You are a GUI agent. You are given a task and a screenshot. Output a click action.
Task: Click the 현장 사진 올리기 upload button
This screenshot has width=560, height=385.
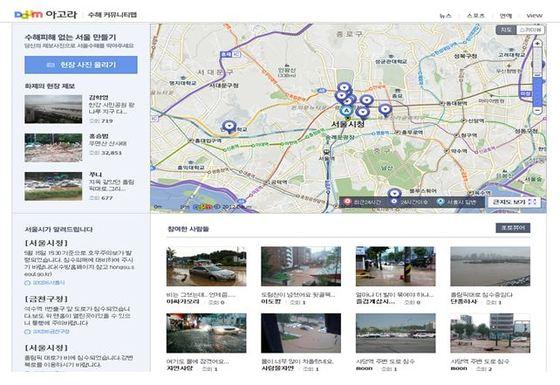pyautogui.click(x=81, y=65)
